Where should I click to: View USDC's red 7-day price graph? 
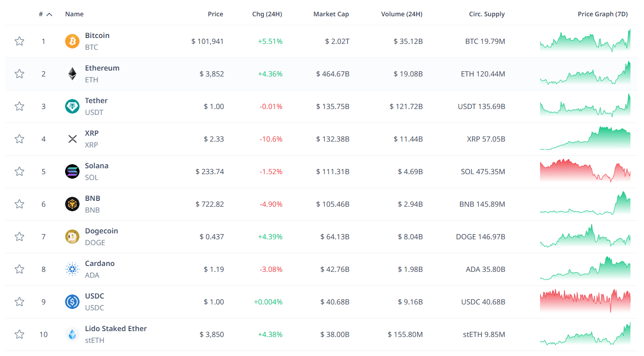click(585, 301)
